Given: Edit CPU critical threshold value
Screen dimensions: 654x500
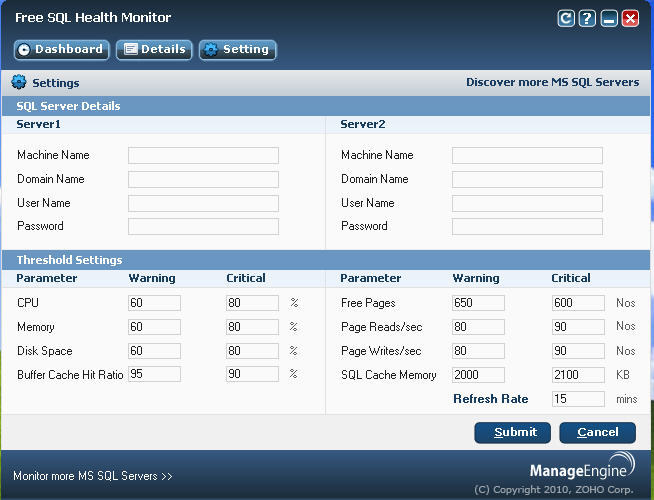Looking at the screenshot, I should point(252,303).
